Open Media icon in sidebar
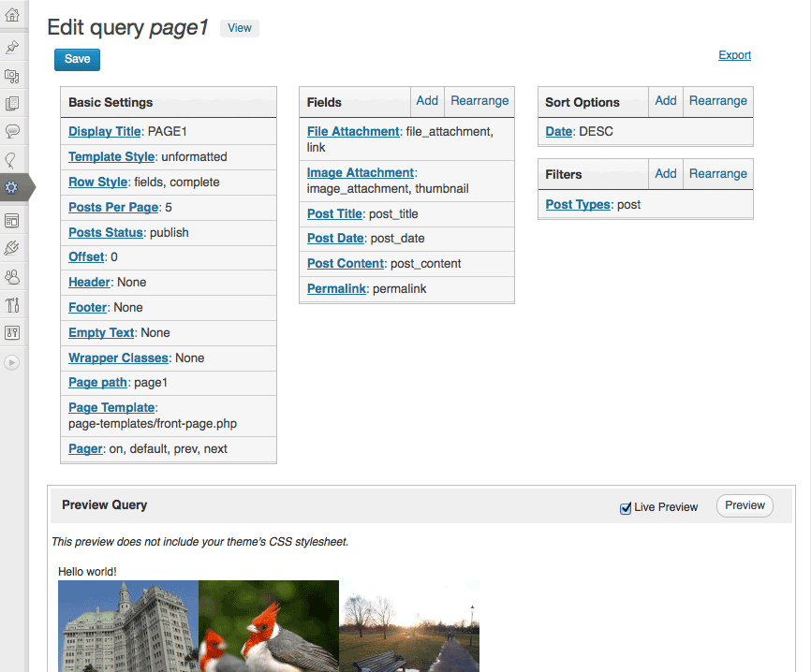Screen dimensions: 811x672 click(x=12, y=77)
